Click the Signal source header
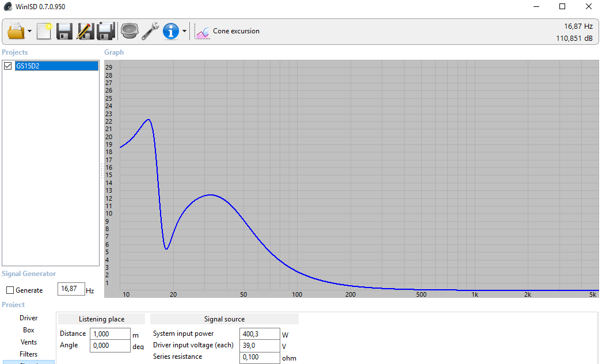 pyautogui.click(x=224, y=319)
